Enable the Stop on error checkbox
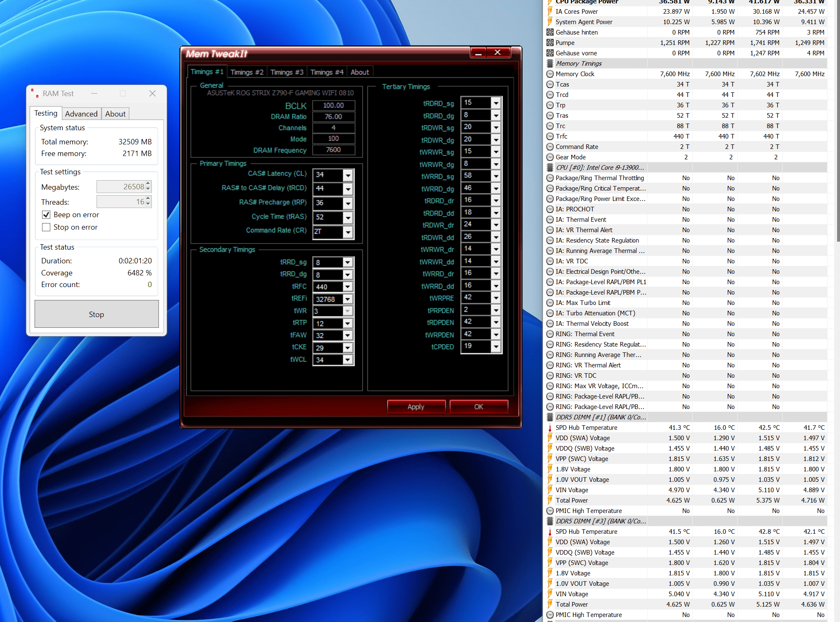This screenshot has height=622, width=840. pos(46,227)
